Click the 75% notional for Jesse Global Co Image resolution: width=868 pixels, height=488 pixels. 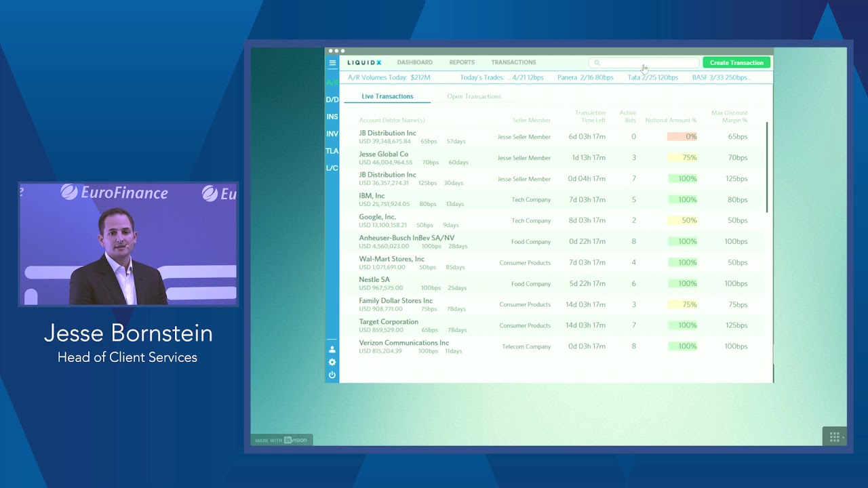click(682, 158)
